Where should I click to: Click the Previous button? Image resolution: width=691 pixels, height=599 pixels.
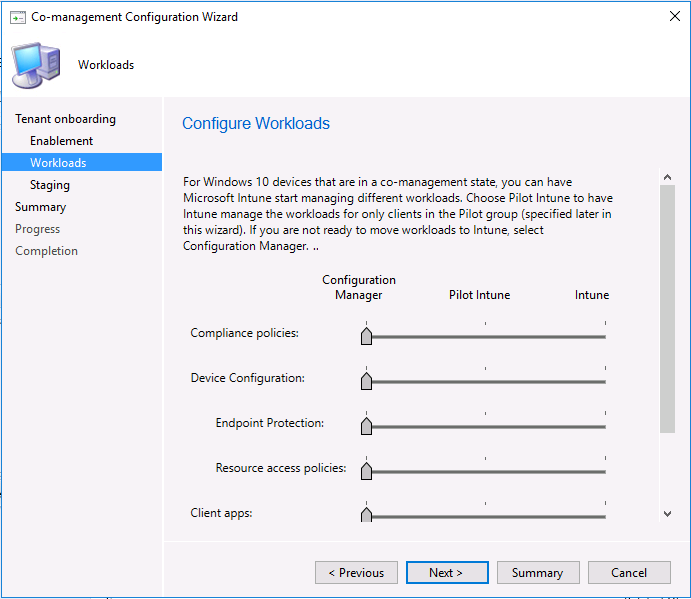(x=356, y=573)
